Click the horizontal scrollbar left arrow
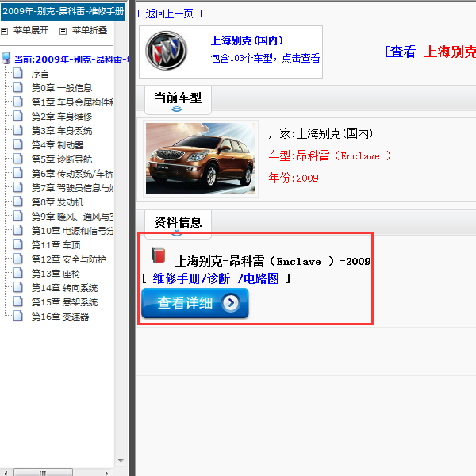Screen dimensions: 476x476 [x=6, y=473]
